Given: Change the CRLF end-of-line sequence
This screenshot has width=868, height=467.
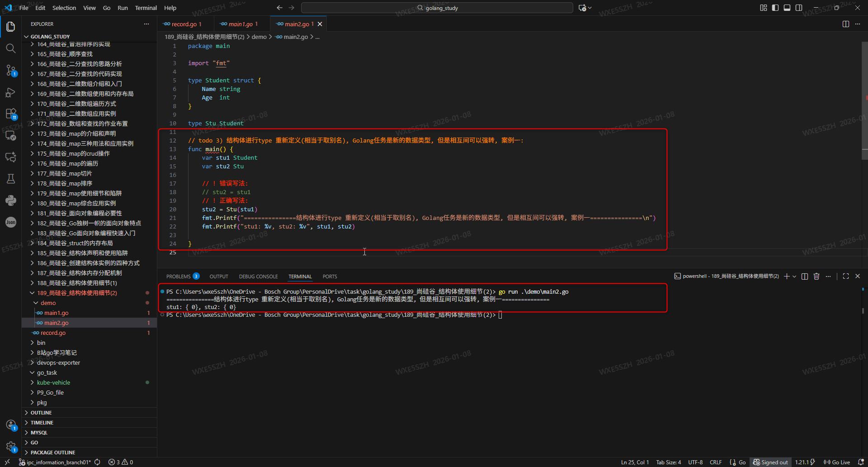Looking at the screenshot, I should [x=716, y=462].
